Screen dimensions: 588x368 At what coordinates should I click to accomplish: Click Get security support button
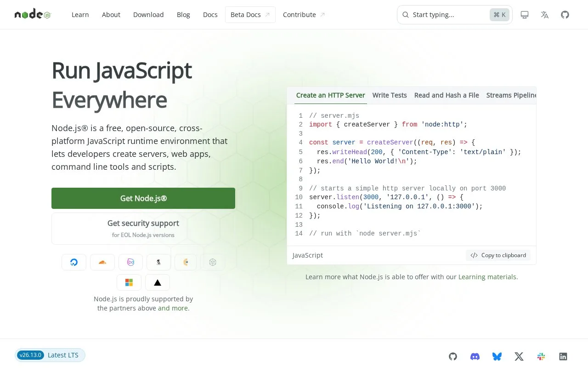coord(143,229)
